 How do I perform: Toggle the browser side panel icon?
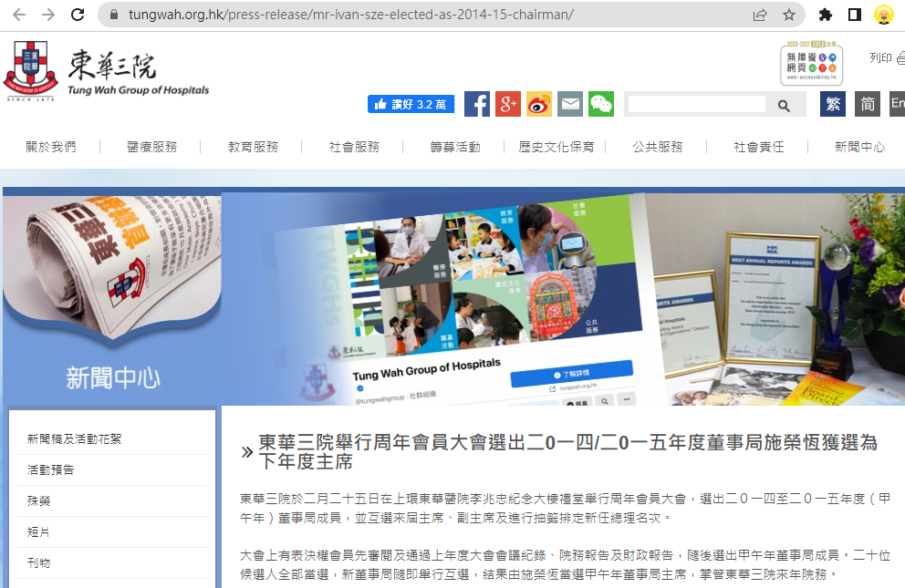click(855, 15)
